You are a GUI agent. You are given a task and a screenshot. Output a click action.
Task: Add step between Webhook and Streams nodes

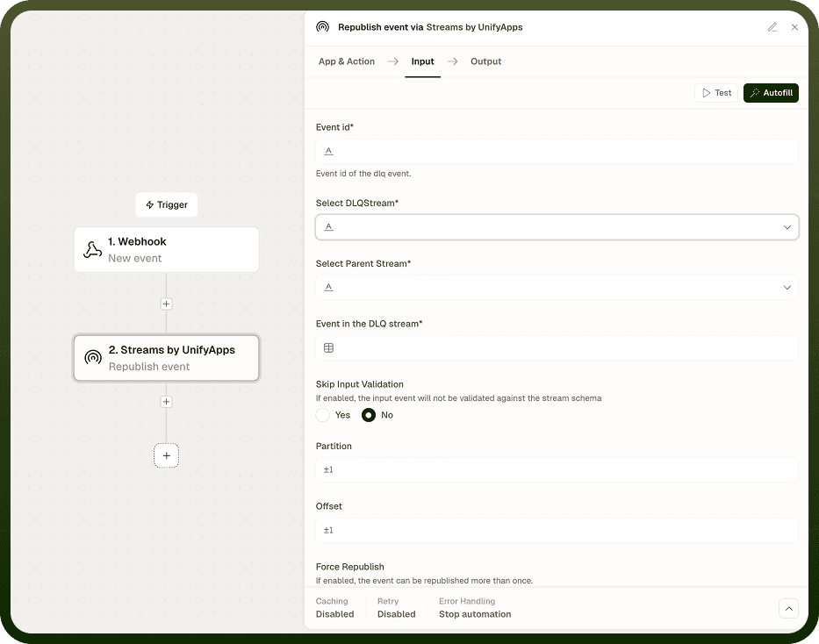click(166, 304)
